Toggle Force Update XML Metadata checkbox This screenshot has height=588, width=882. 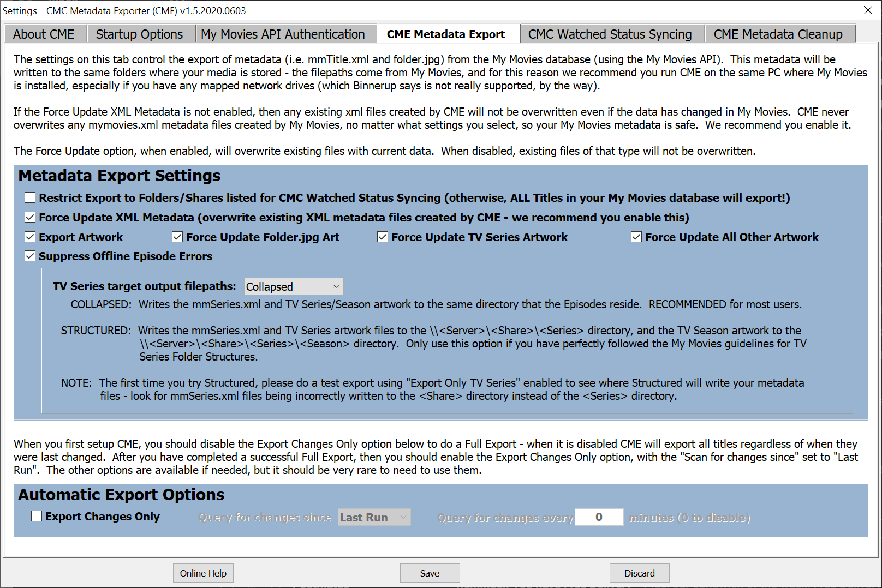pyautogui.click(x=30, y=218)
